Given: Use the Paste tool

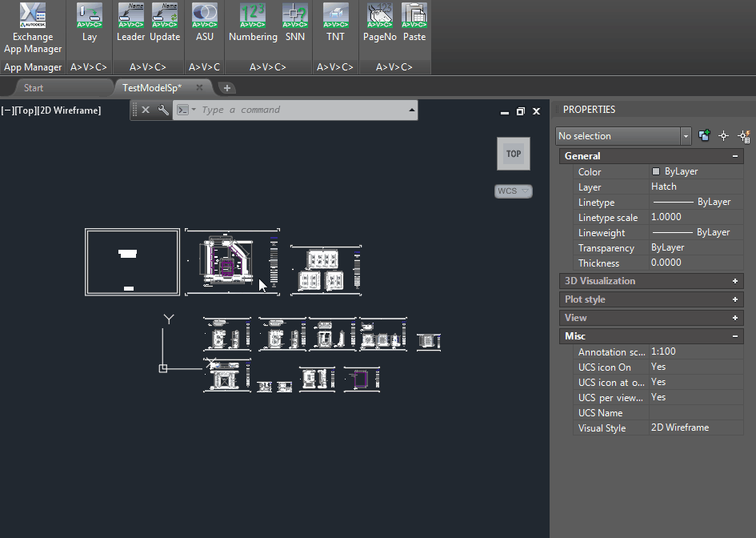Looking at the screenshot, I should [x=414, y=22].
